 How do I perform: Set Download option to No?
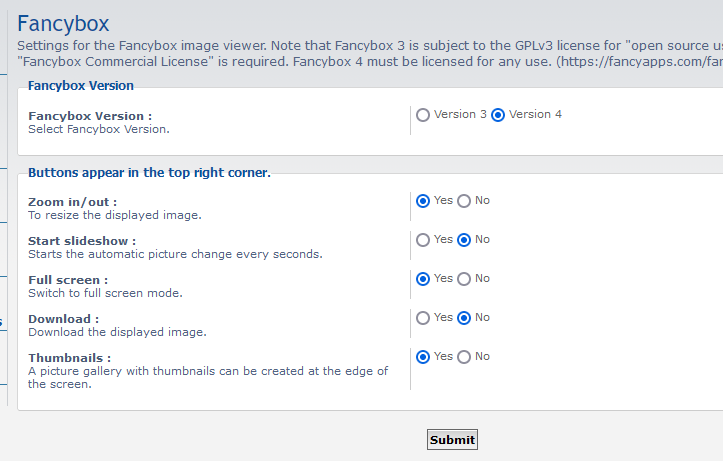pos(464,318)
